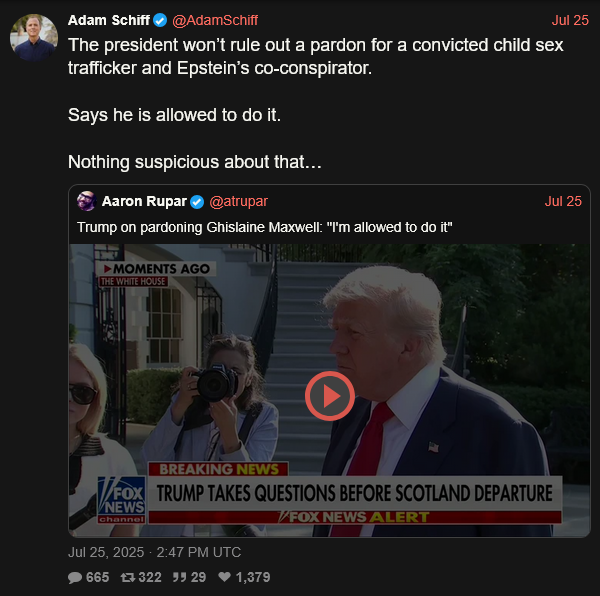View the 665 replies count
Image resolution: width=600 pixels, height=596 pixels.
tap(98, 577)
